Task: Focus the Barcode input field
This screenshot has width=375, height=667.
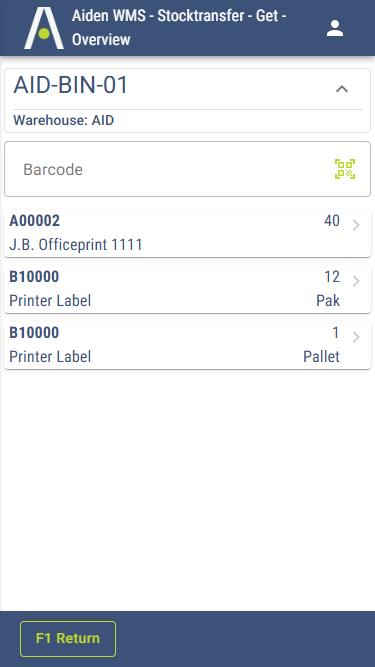Action: click(188, 169)
